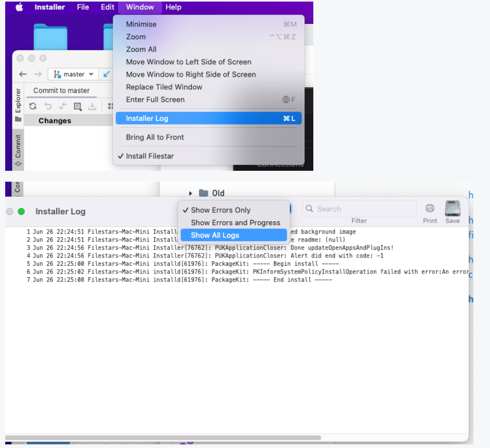Open the File menu
The image size is (490, 448).
coord(83,7)
